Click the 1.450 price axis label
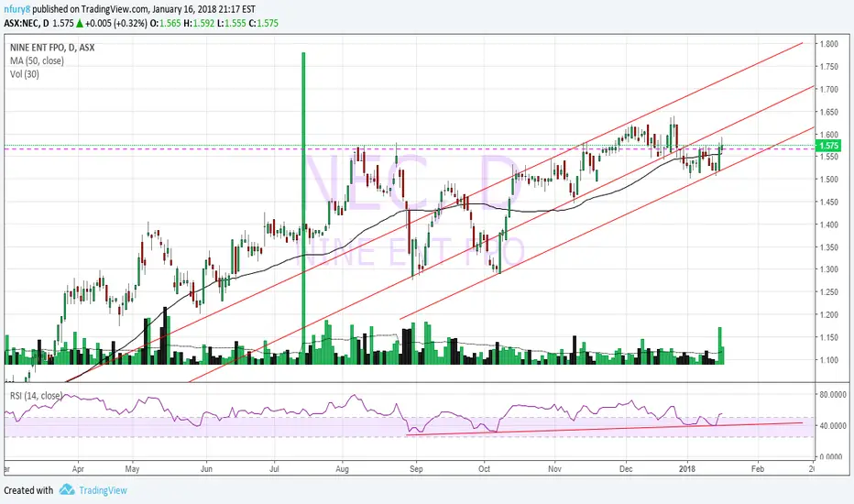 (x=828, y=202)
